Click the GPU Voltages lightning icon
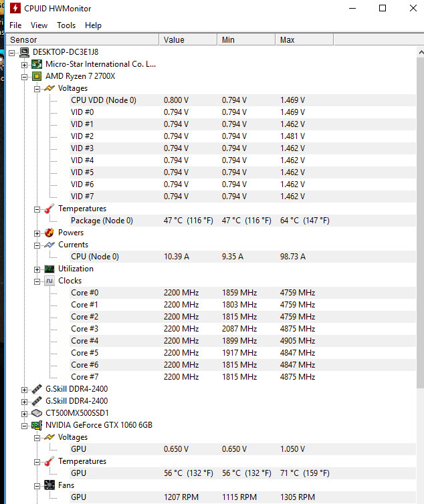 click(49, 437)
